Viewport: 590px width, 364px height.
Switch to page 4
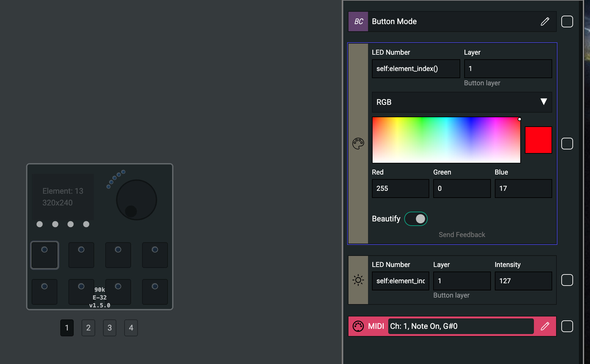point(131,328)
